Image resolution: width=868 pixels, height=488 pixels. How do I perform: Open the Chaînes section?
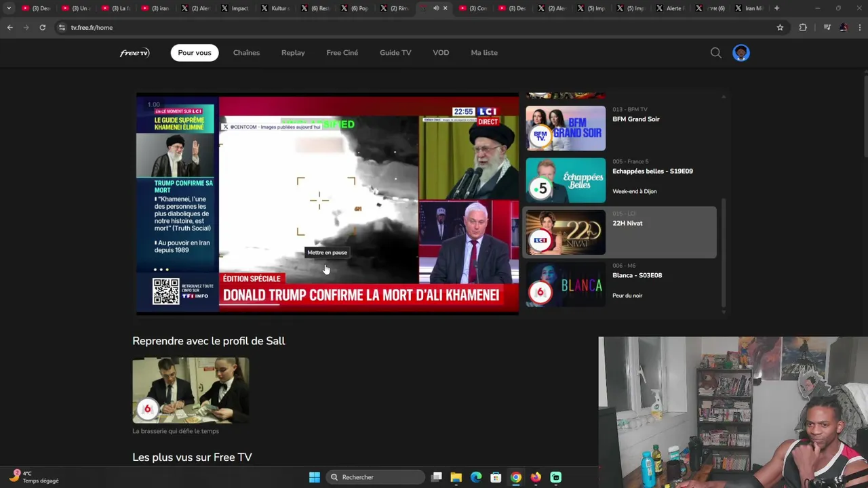[x=246, y=53]
